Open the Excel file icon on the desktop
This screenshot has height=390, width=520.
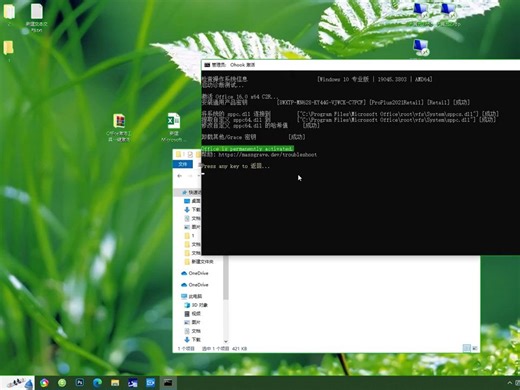tap(173, 127)
